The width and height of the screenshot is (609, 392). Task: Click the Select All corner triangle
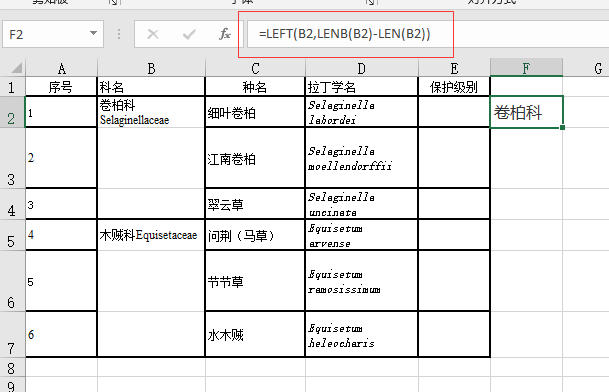coord(16,68)
